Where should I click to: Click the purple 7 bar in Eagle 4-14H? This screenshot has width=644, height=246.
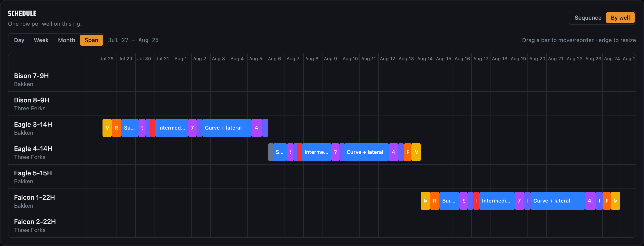click(336, 152)
